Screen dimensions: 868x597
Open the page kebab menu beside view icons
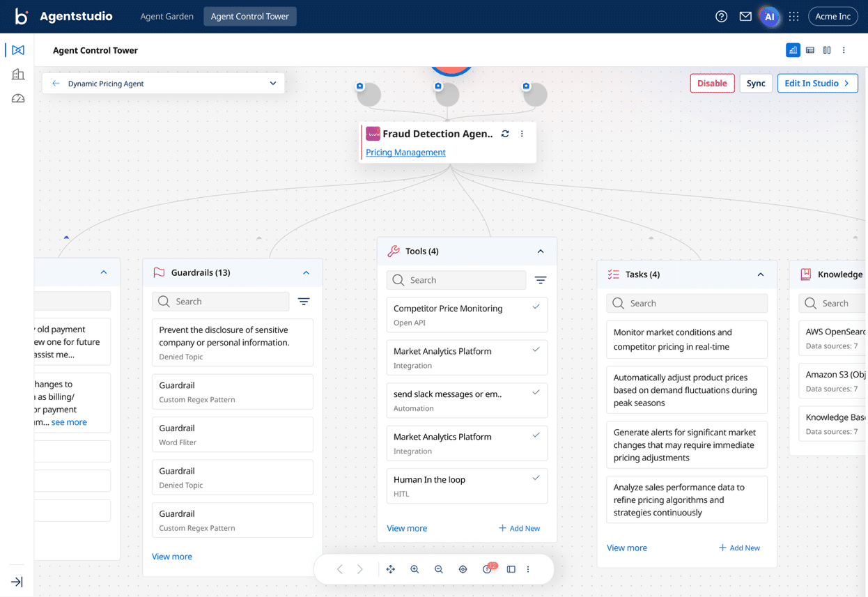tap(844, 50)
